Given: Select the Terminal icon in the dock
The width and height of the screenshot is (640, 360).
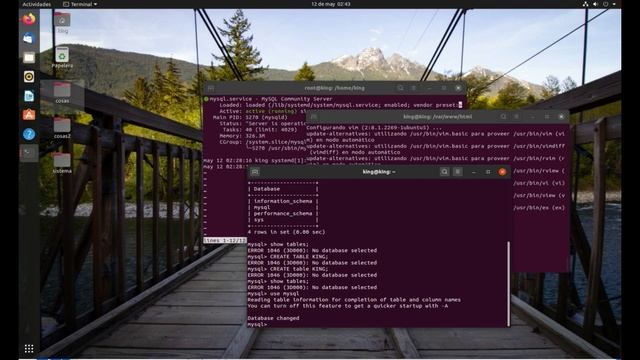Looking at the screenshot, I should pyautogui.click(x=29, y=153).
